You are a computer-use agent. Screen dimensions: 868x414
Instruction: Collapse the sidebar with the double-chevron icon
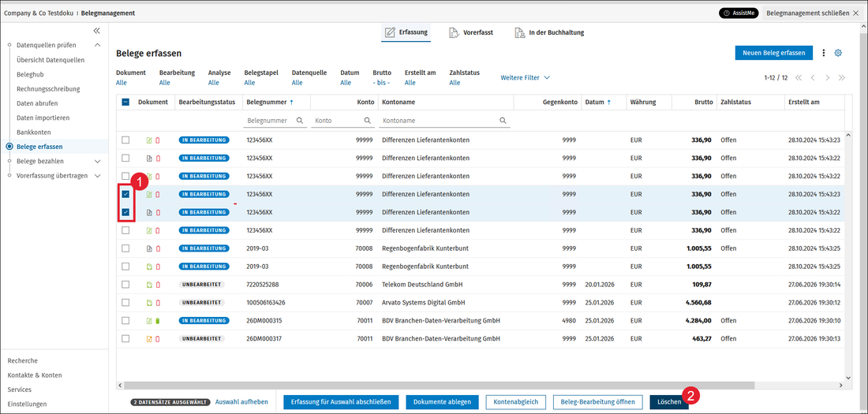click(x=96, y=31)
